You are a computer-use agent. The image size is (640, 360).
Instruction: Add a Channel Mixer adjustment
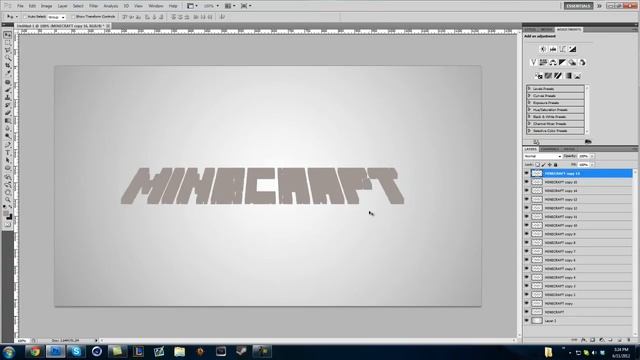click(582, 62)
